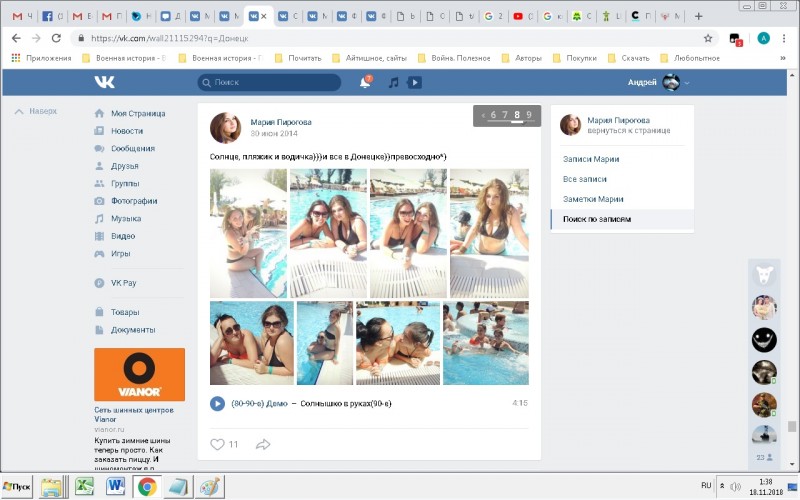Bookmark this page with the star icon

(708, 38)
